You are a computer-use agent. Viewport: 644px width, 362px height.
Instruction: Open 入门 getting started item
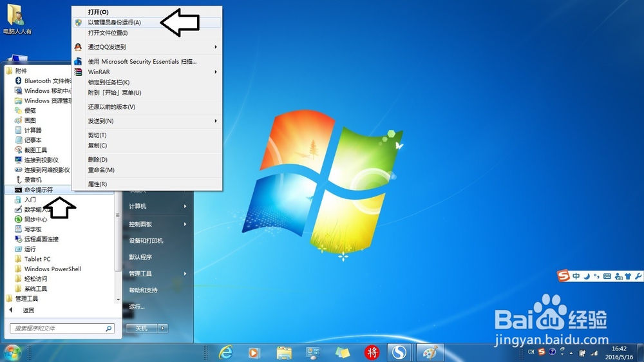(x=30, y=200)
